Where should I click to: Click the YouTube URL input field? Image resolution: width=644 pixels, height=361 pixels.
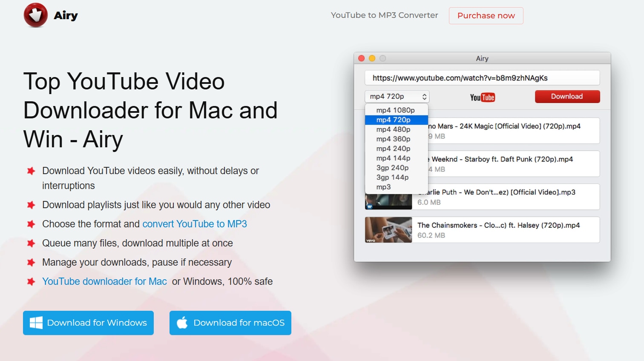pyautogui.click(x=482, y=78)
